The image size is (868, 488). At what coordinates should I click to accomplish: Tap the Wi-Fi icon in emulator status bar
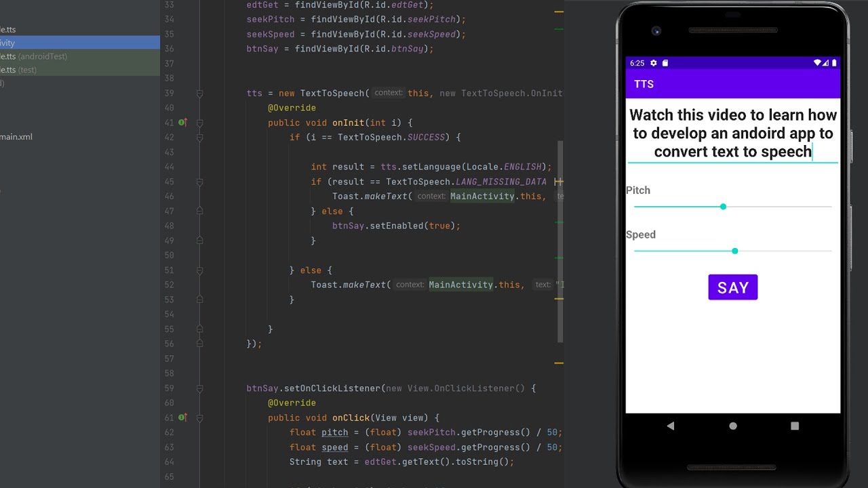point(818,63)
